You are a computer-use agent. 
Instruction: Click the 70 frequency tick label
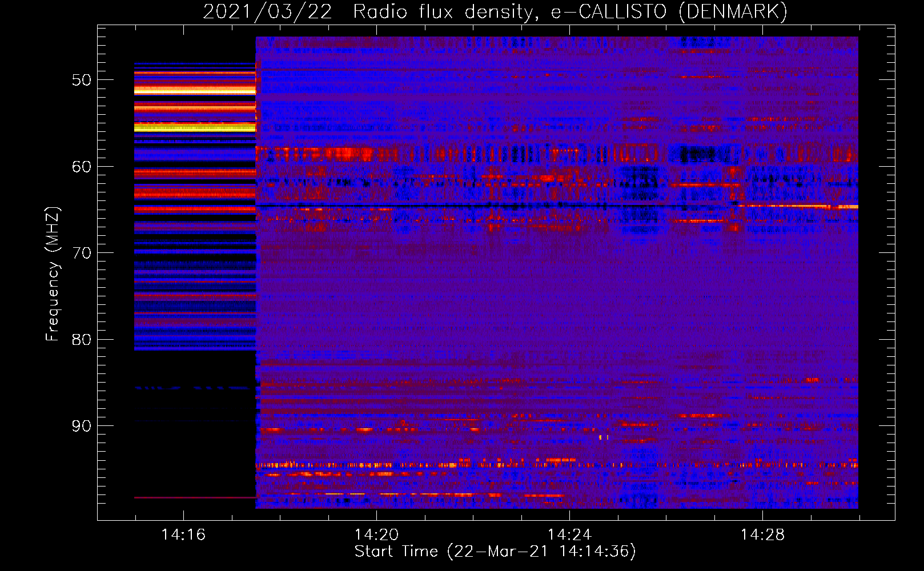pyautogui.click(x=82, y=253)
